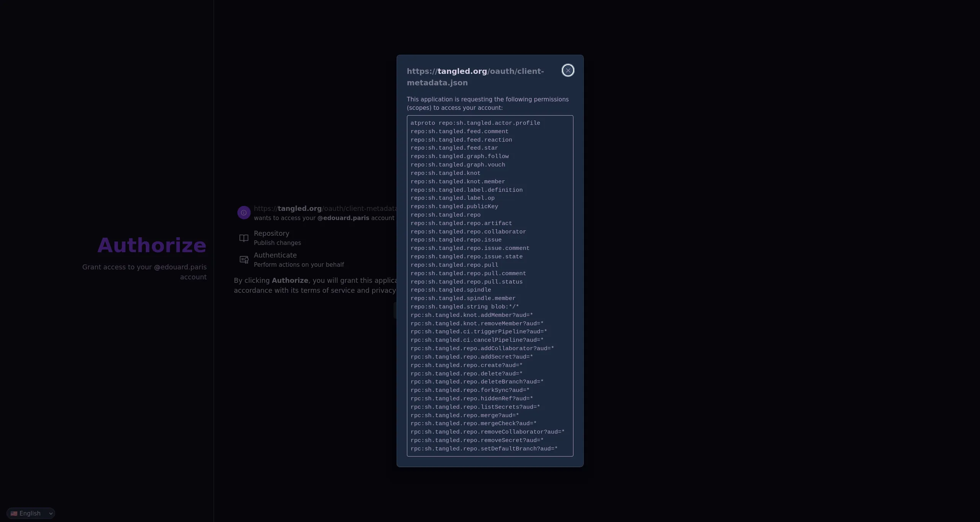Click the repo:sh.tangled.publicKey scope
Image resolution: width=980 pixels, height=522 pixels.
(454, 206)
